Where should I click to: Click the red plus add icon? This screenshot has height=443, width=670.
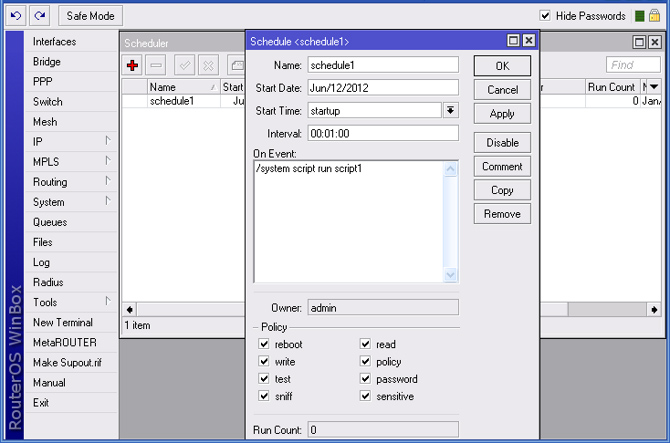[132, 65]
